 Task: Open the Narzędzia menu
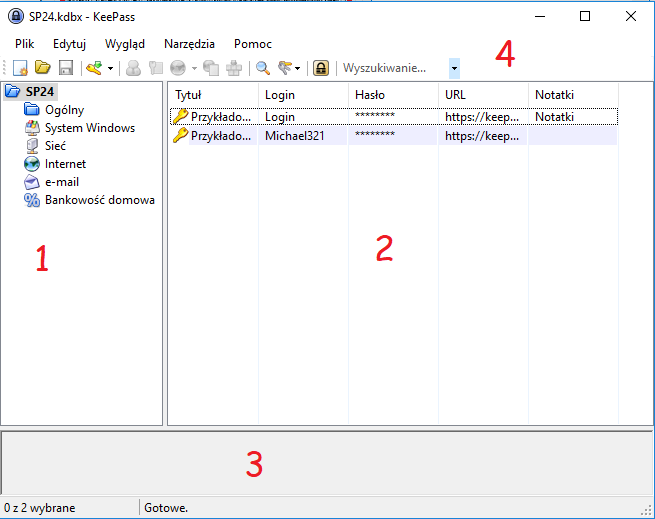tap(189, 44)
